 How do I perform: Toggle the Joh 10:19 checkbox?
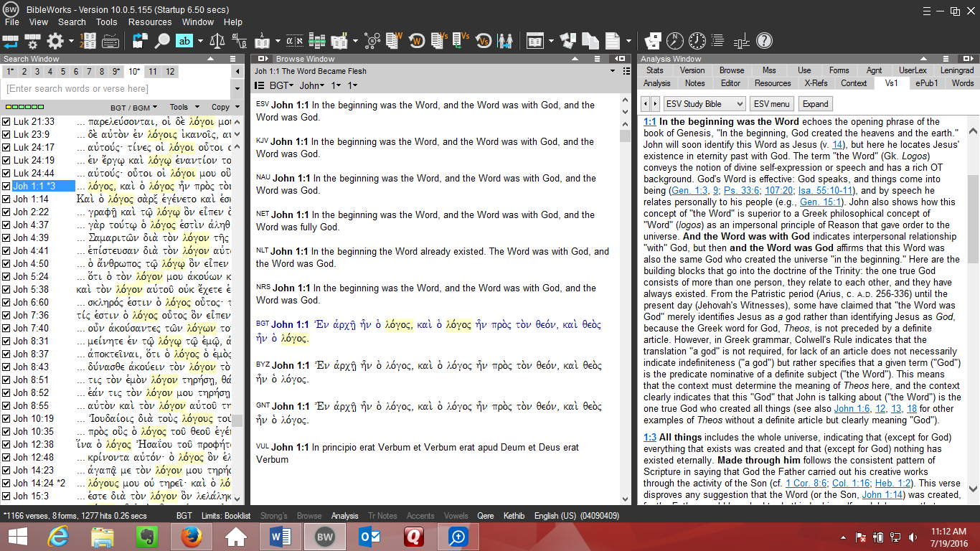[6, 418]
